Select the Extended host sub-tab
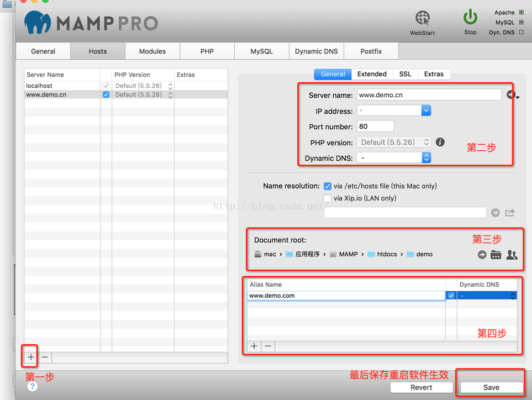 click(x=372, y=74)
